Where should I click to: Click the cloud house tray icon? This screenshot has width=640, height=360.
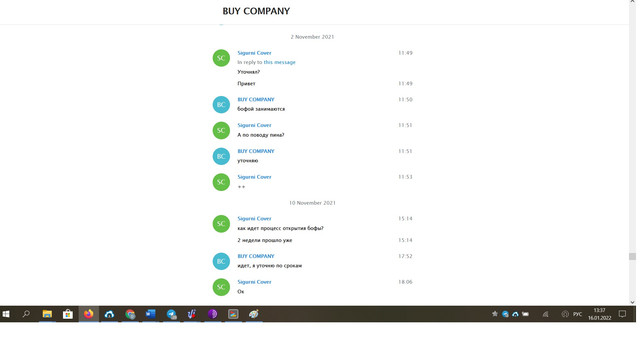[x=516, y=314]
